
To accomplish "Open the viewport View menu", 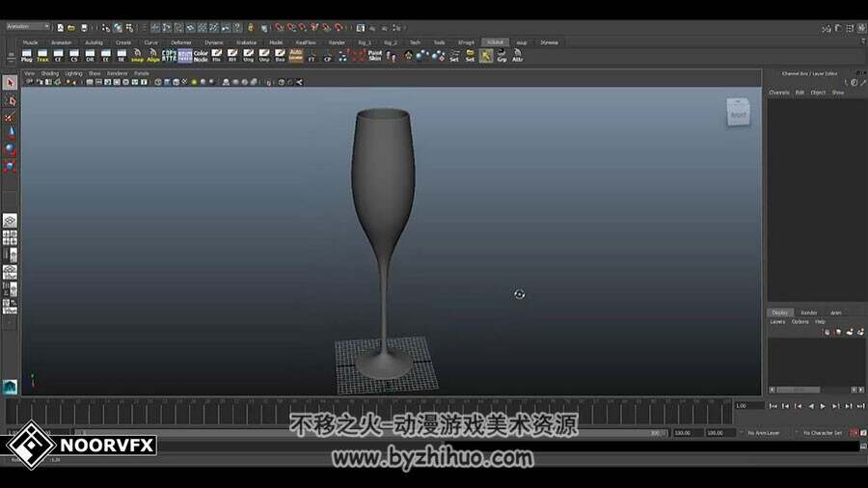I will coord(29,73).
